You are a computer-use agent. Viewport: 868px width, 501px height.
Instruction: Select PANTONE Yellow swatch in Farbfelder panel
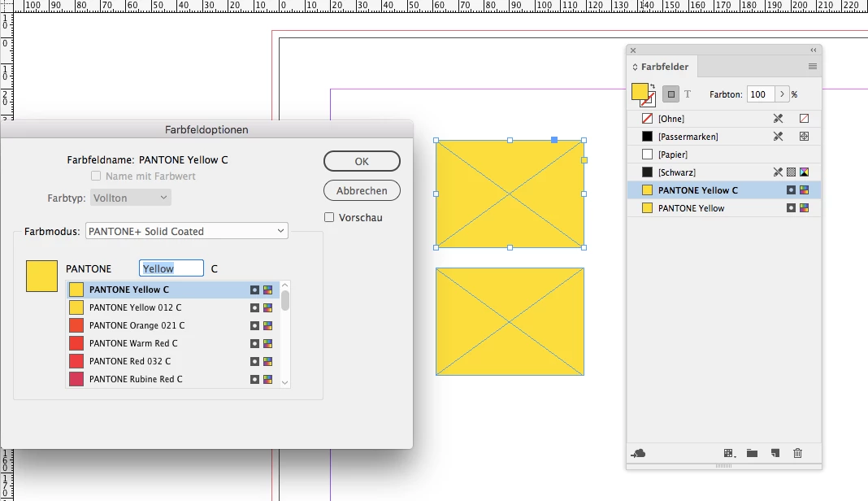[724, 208]
